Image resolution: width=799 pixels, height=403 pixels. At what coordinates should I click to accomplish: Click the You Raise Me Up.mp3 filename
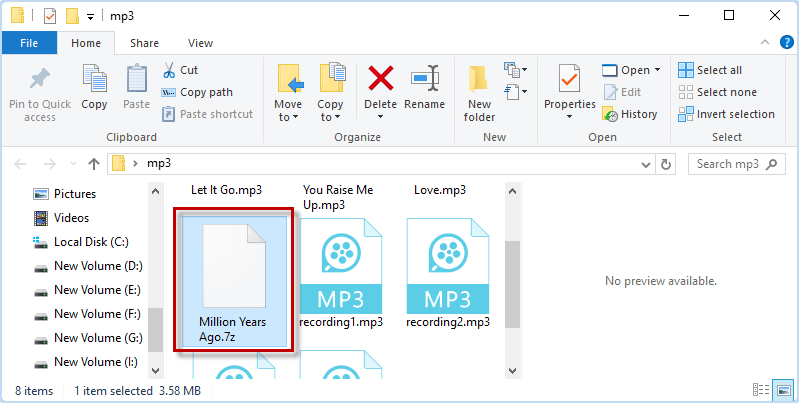tap(338, 197)
